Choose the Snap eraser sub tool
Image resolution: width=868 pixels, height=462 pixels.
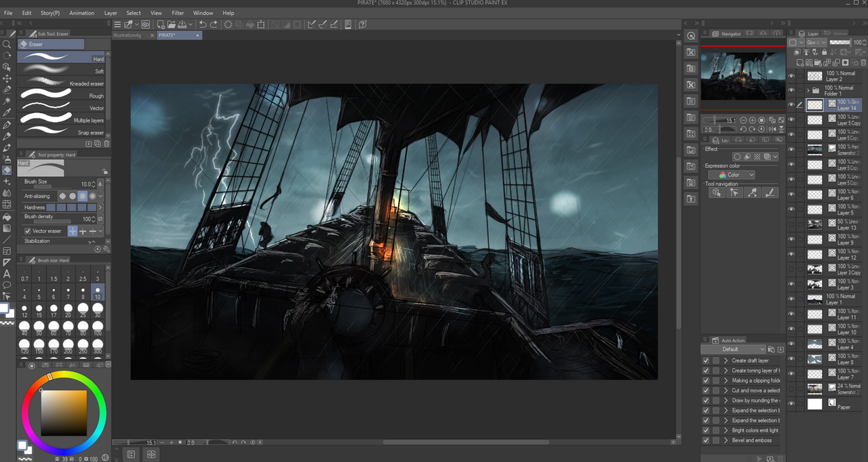coord(61,132)
